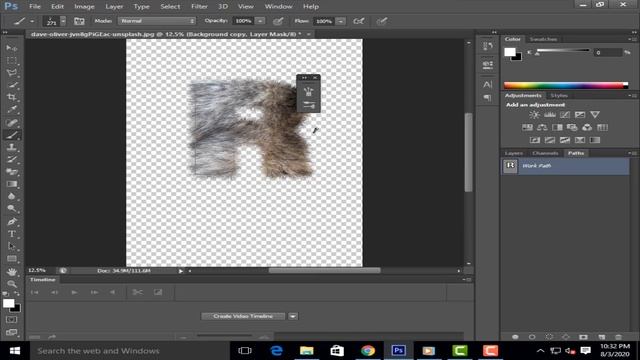Screen dimensions: 640x360
Task: Click the color spectrum ramp
Action: click(566, 85)
